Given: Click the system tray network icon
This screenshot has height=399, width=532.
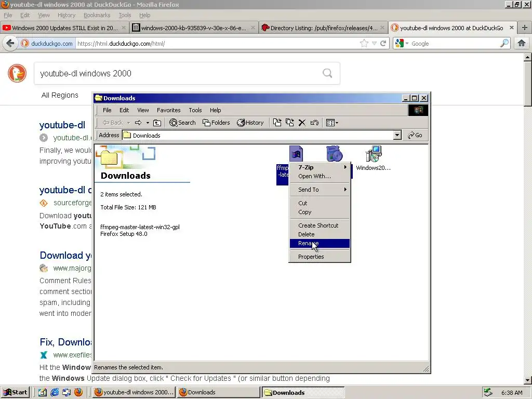Looking at the screenshot, I should [488, 393].
